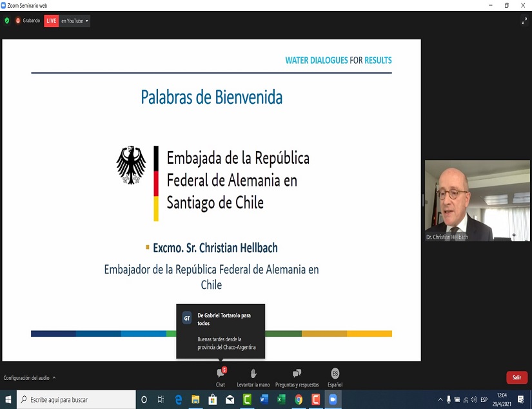Open Cortana circle icon in taskbar
This screenshot has height=409, width=532.
[x=144, y=399]
